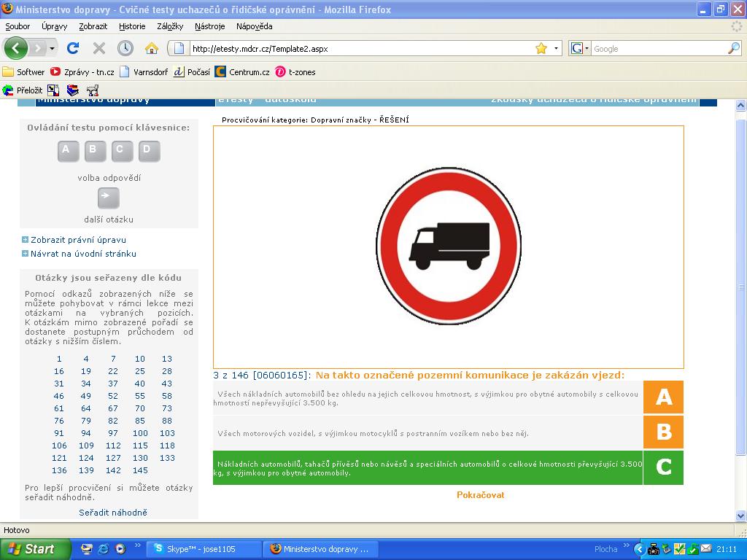Open the back/forward history dropdown arrow
This screenshot has height=560, width=747.
52,49
